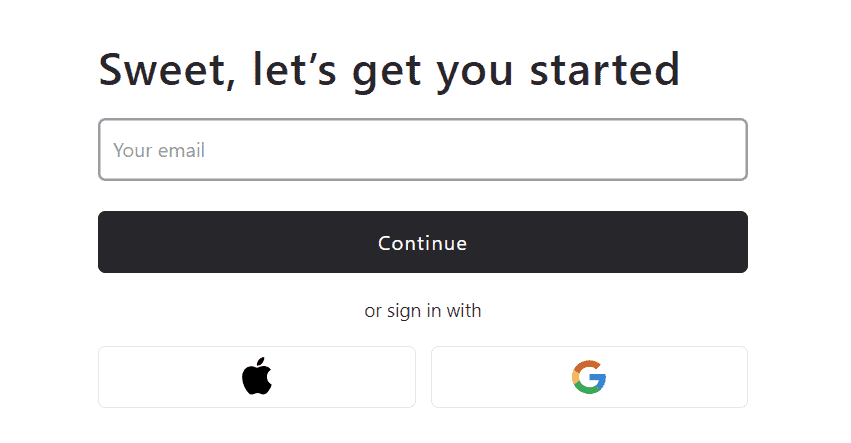Viewport: 851px width, 443px height.
Task: Click inside the email text box
Action: pos(423,150)
